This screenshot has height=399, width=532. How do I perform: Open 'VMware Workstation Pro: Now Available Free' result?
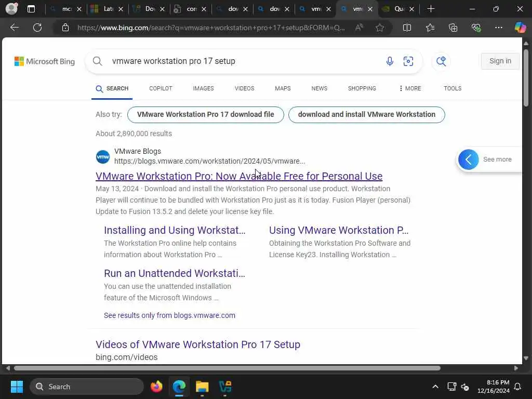pos(239,176)
